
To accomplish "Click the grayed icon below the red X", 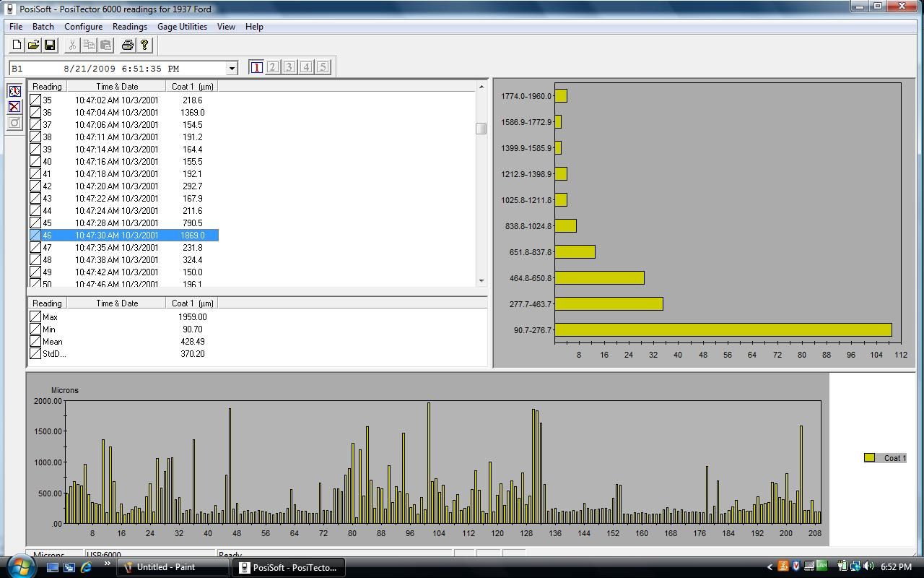I will [x=14, y=123].
